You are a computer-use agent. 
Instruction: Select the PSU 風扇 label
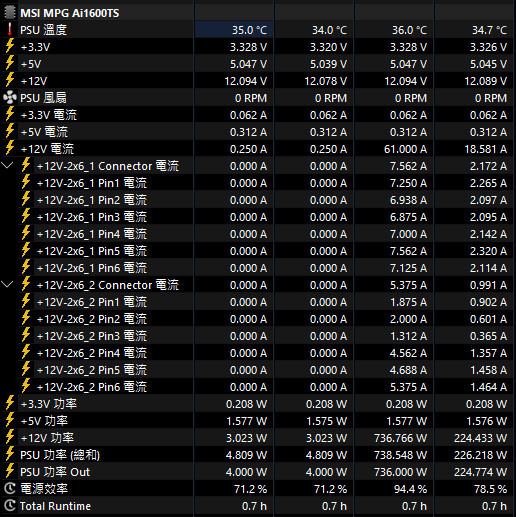pyautogui.click(x=43, y=98)
